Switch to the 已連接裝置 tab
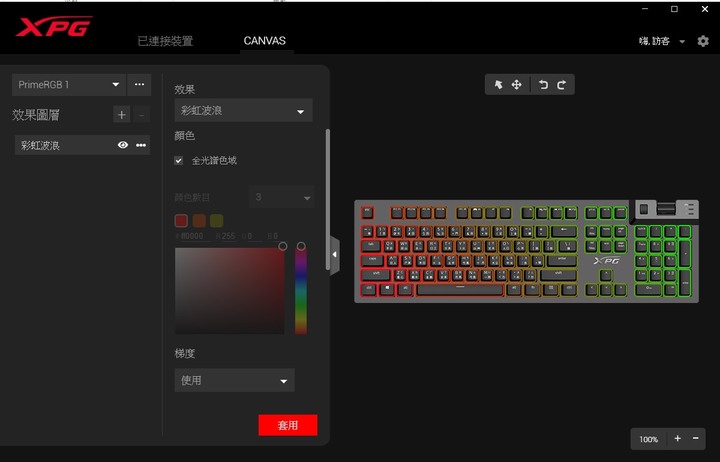 (165, 41)
